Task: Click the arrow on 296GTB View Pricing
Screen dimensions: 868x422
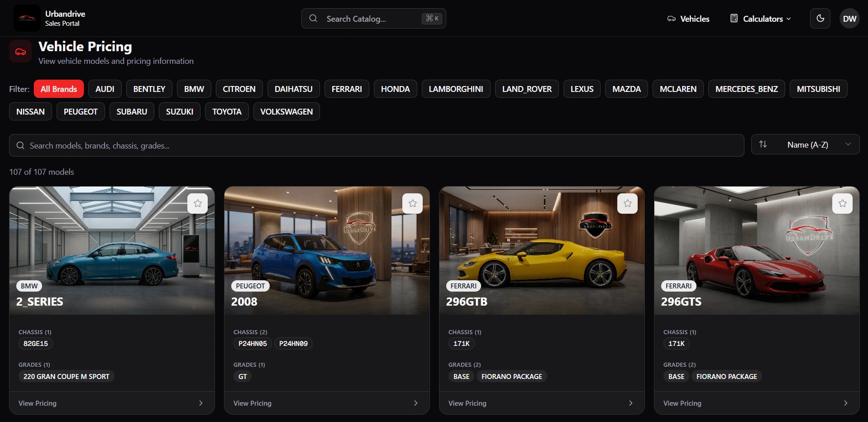Action: pos(631,403)
